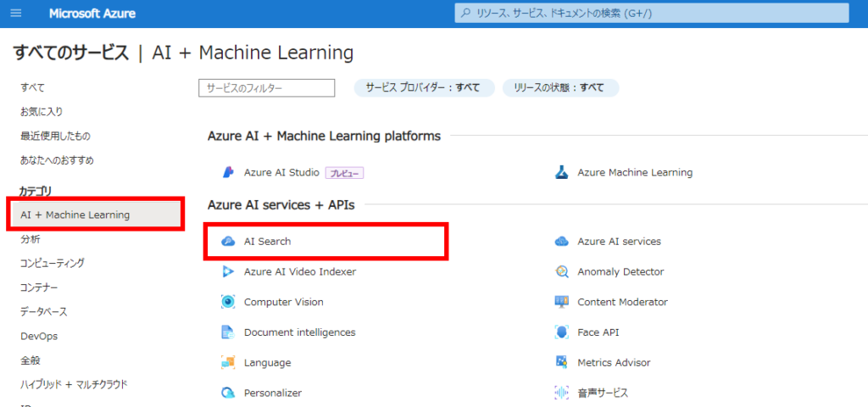Open the Face API link
The image size is (868, 407).
(x=598, y=332)
